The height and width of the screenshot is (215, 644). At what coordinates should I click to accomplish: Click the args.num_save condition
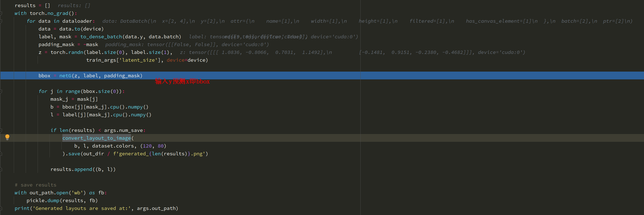124,130
